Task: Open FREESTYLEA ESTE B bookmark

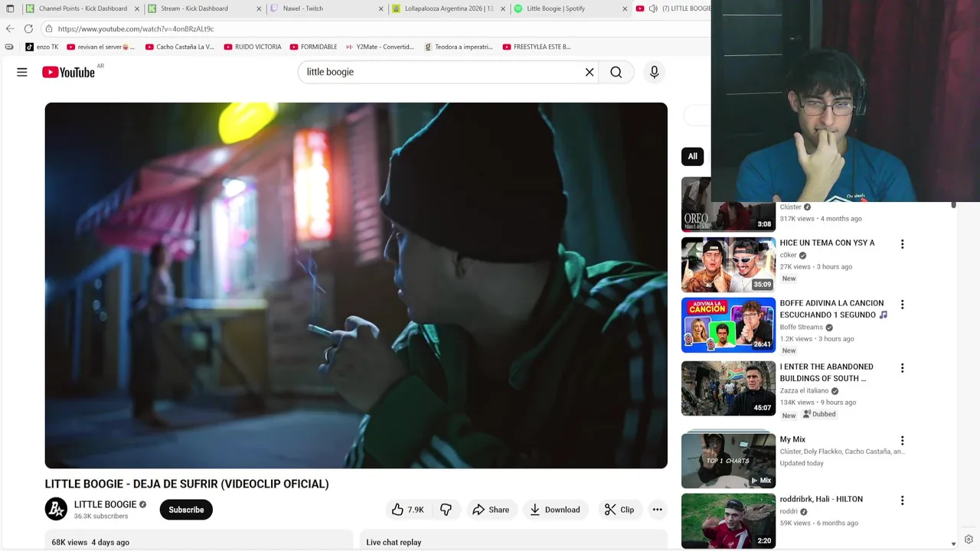Action: 537,47
